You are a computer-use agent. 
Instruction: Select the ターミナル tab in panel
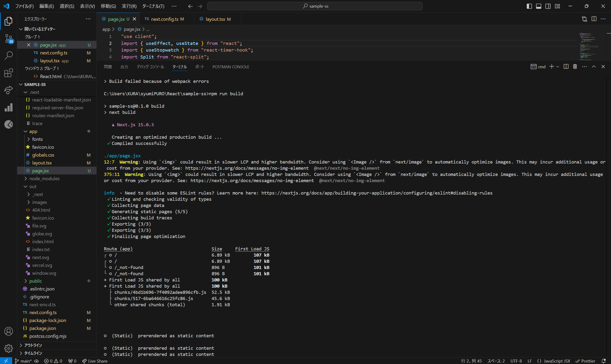point(179,67)
